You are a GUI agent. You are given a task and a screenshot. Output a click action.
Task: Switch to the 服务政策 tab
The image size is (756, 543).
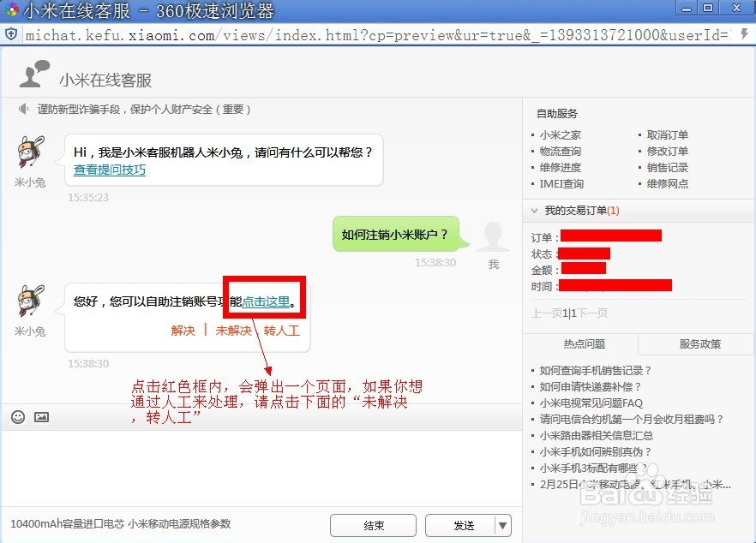(699, 344)
